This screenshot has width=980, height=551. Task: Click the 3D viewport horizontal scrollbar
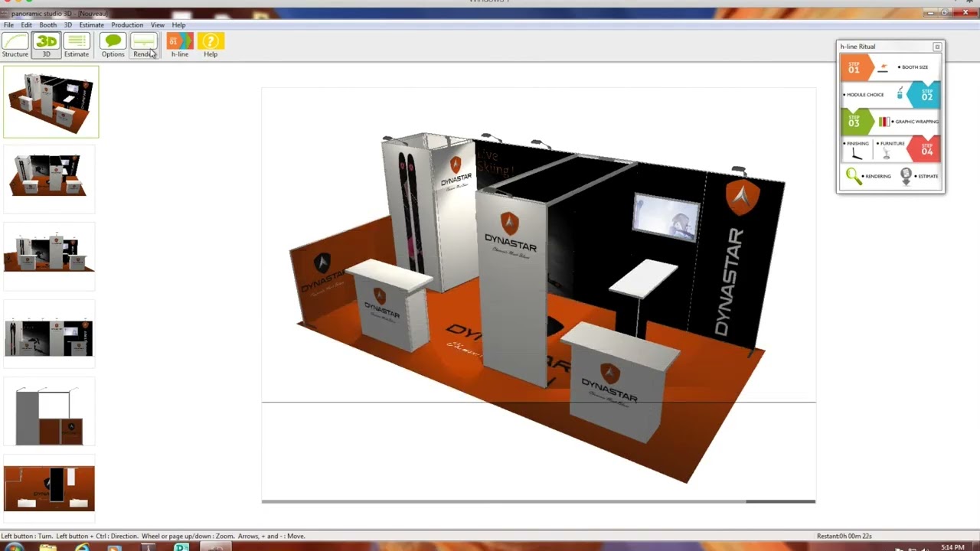(538, 501)
